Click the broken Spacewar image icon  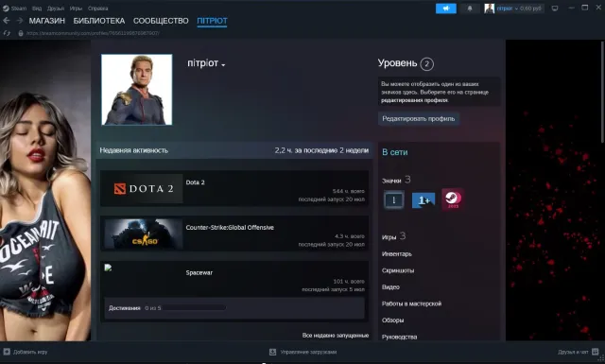(x=108, y=268)
